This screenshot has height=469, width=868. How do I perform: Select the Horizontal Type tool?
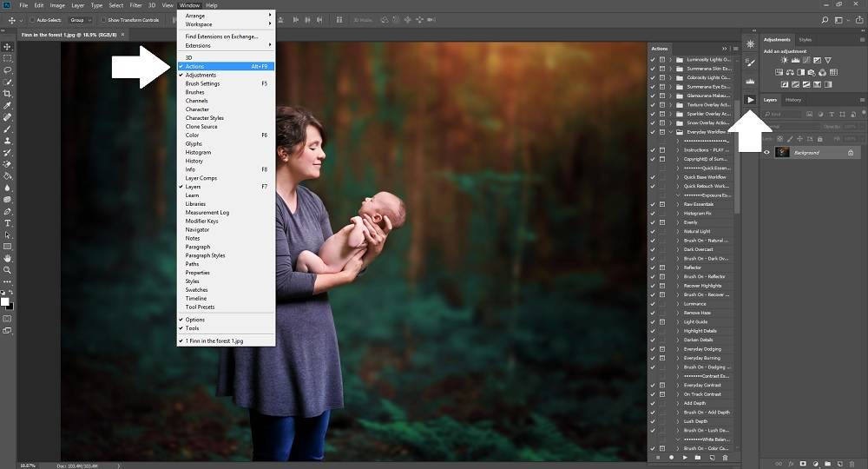(7, 223)
